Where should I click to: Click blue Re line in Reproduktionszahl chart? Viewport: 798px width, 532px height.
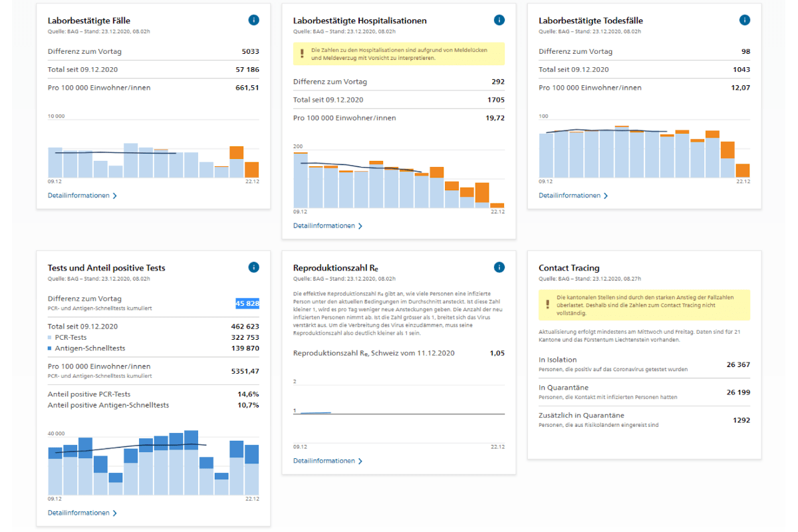point(316,413)
